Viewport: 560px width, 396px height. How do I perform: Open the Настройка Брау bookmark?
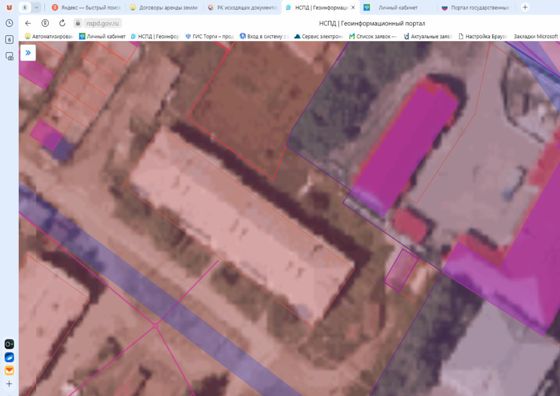tap(482, 36)
